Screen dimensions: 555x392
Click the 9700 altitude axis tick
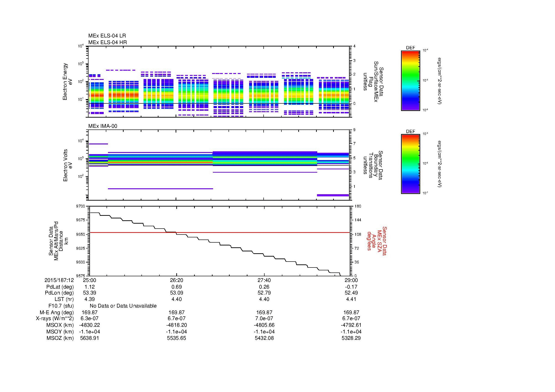click(x=80, y=206)
